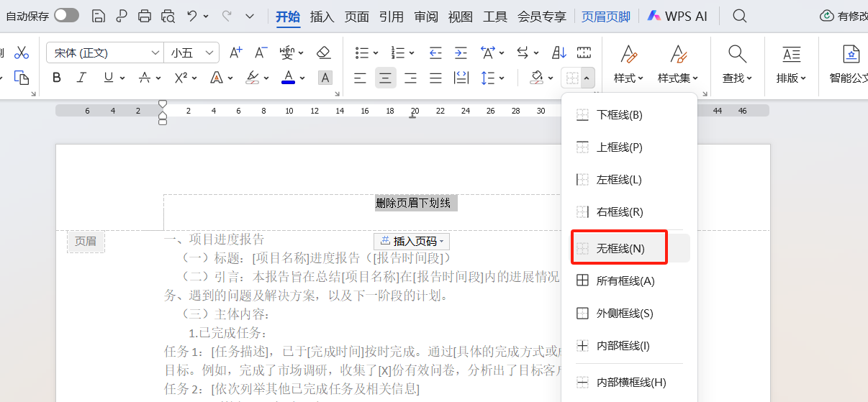Toggle underline formatting

point(109,78)
